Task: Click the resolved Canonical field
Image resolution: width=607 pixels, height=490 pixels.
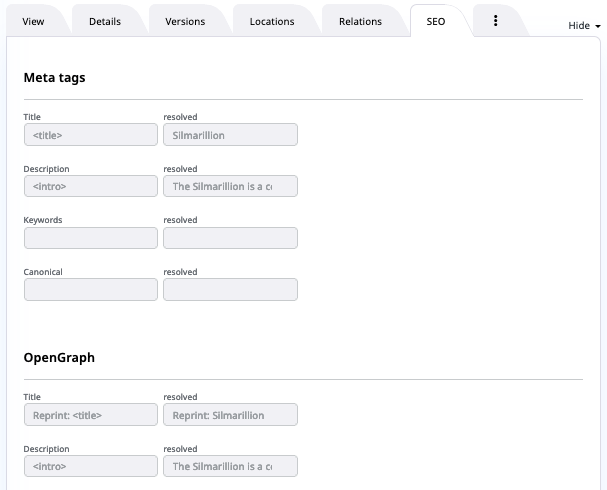Action: coord(230,290)
